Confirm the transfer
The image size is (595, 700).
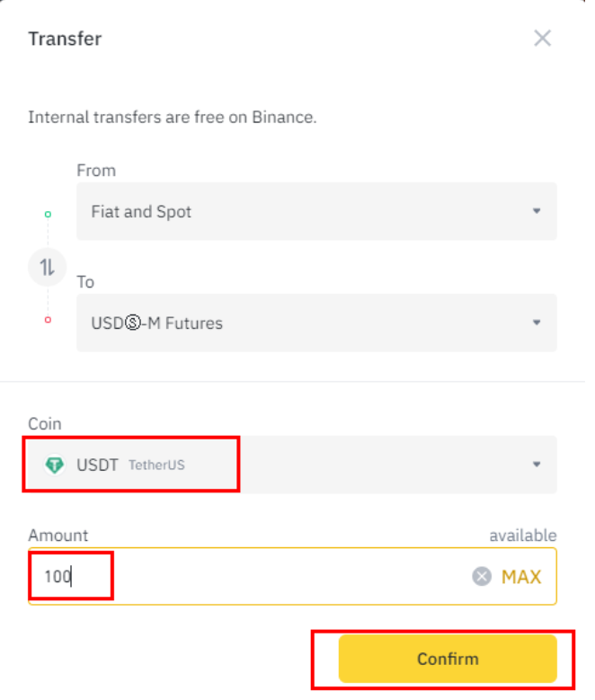448,659
